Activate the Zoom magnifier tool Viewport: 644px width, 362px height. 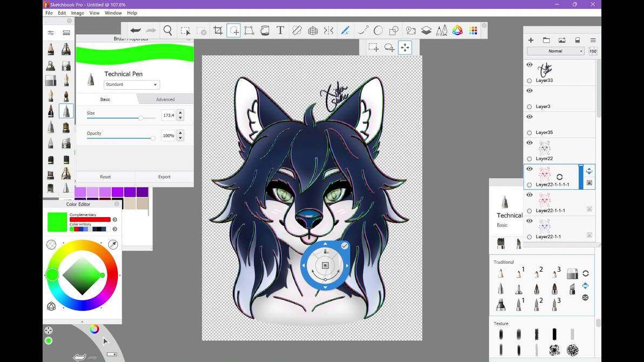coord(167,31)
